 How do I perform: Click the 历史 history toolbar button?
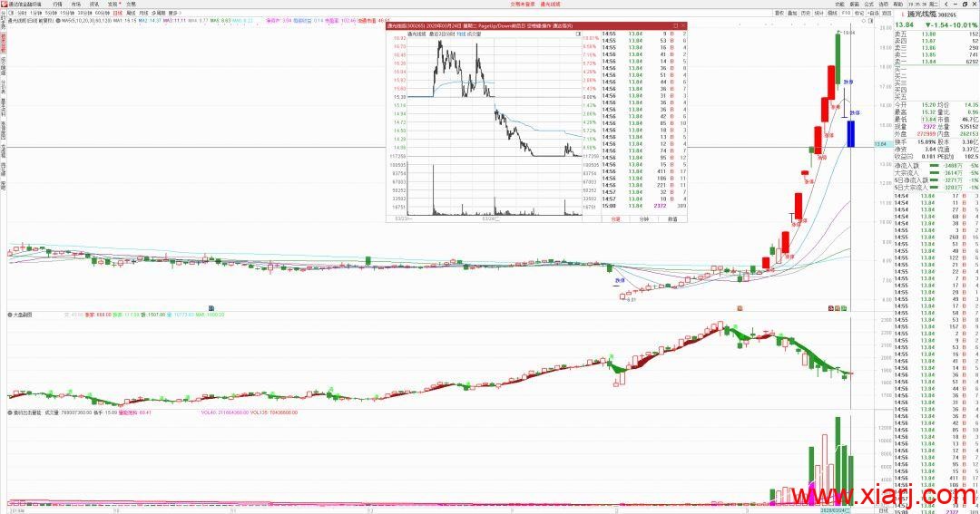click(806, 13)
